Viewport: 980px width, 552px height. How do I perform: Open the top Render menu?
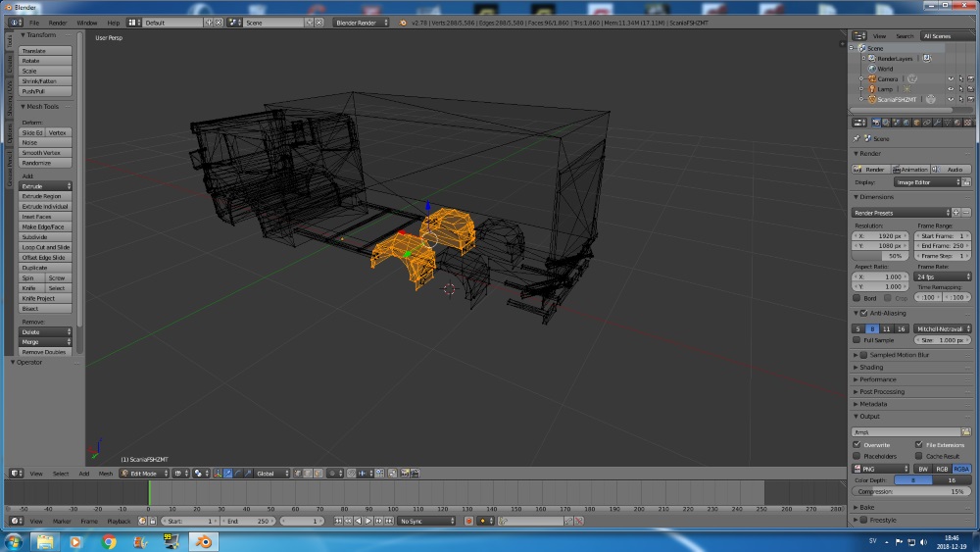coord(58,23)
